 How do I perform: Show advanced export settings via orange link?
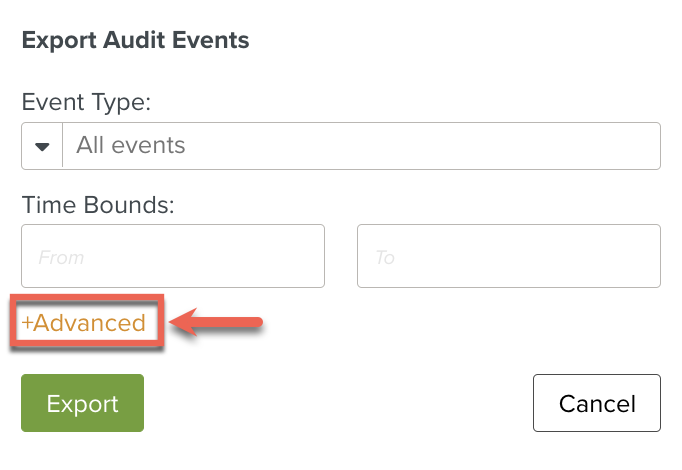pyautogui.click(x=84, y=323)
